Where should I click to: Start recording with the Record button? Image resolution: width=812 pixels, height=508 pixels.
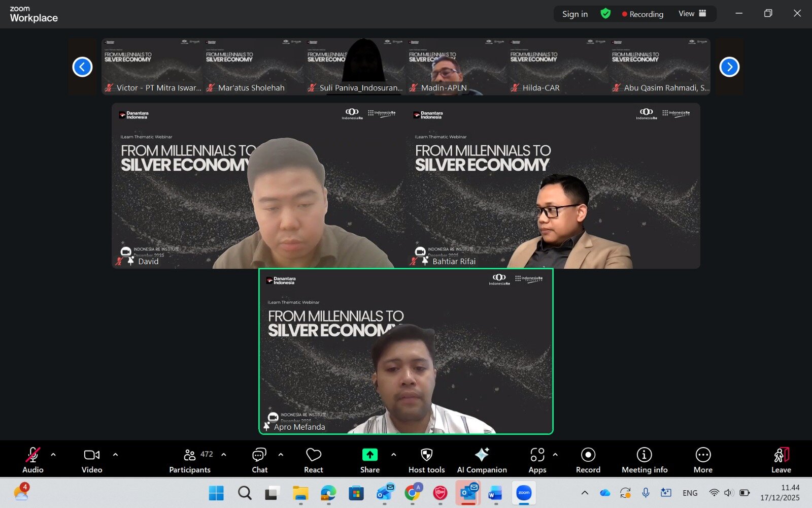coord(588,460)
